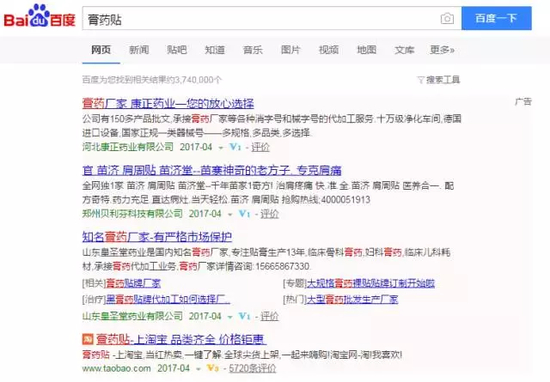Open sublink 大规格膏药裸贴贴牌订制开始啦
The height and width of the screenshot is (382, 550).
371,283
